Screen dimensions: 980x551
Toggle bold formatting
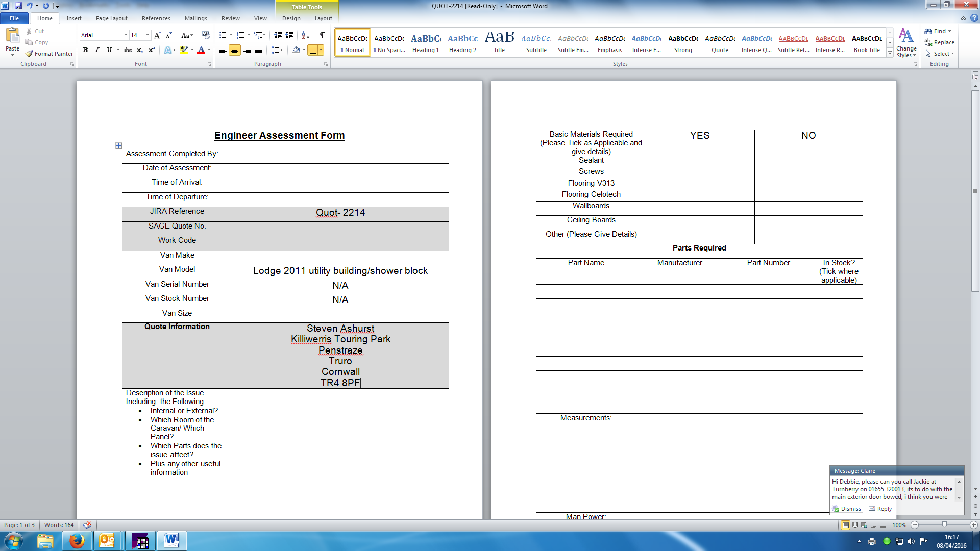(85, 50)
